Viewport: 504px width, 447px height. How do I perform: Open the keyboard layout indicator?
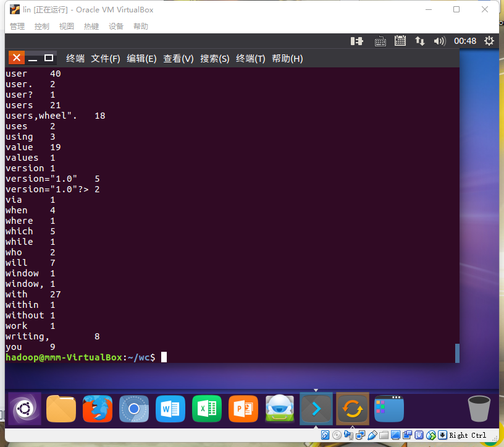point(380,41)
